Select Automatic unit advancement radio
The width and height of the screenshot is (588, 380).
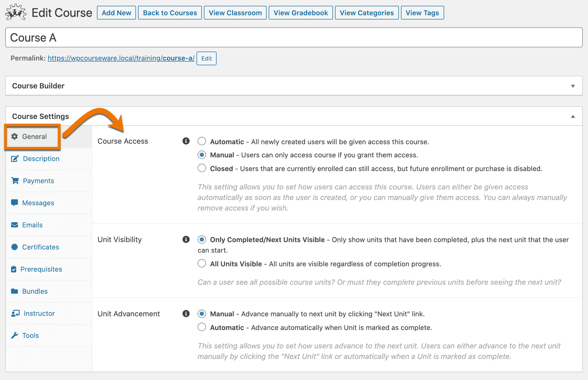pyautogui.click(x=202, y=327)
